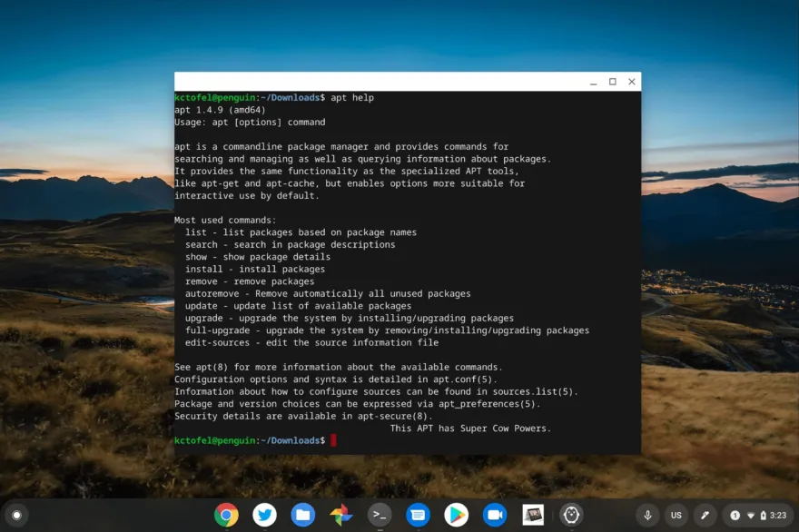Image resolution: width=799 pixels, height=532 pixels.
Task: Open the Messages app
Action: point(418,515)
